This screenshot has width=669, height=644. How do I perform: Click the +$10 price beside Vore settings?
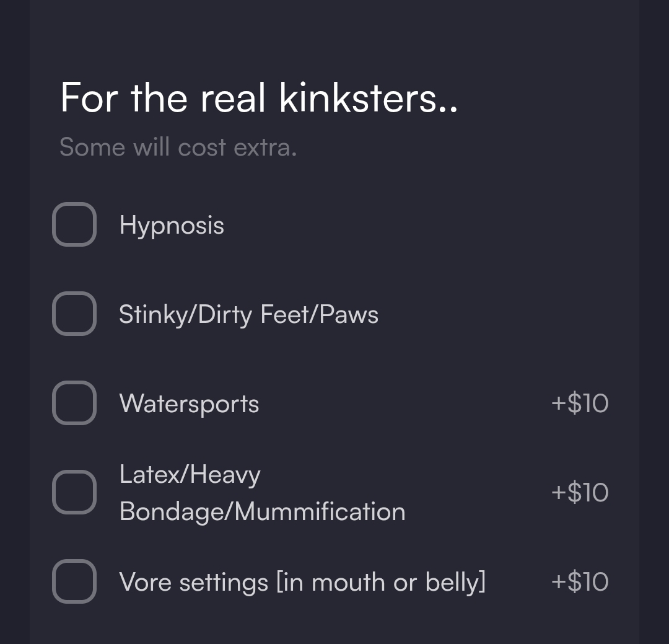(580, 582)
